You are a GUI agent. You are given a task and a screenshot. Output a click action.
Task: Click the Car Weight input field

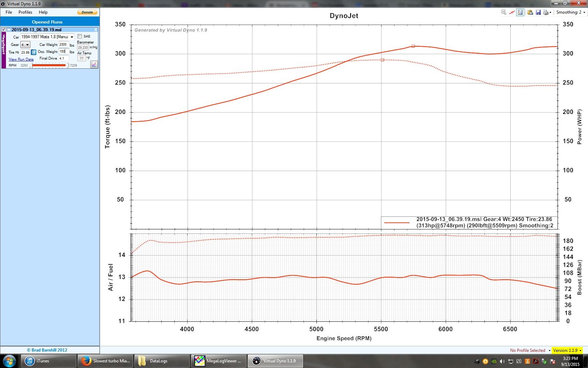click(x=63, y=45)
